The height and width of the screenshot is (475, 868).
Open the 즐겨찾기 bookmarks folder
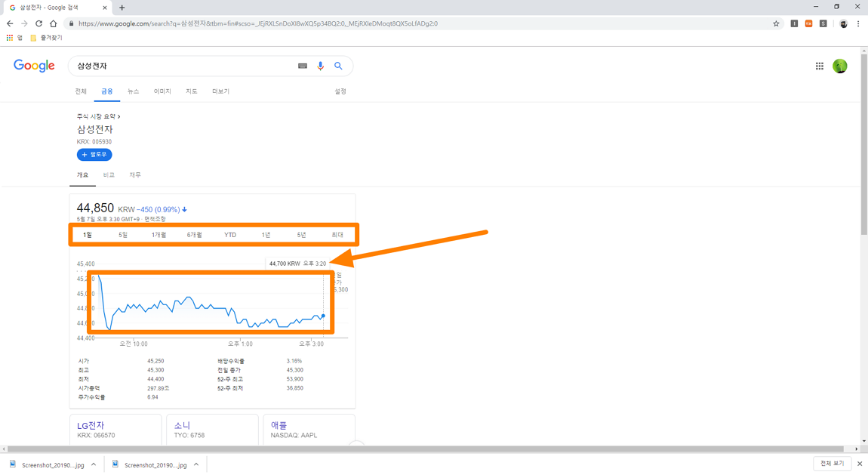pyautogui.click(x=47, y=38)
